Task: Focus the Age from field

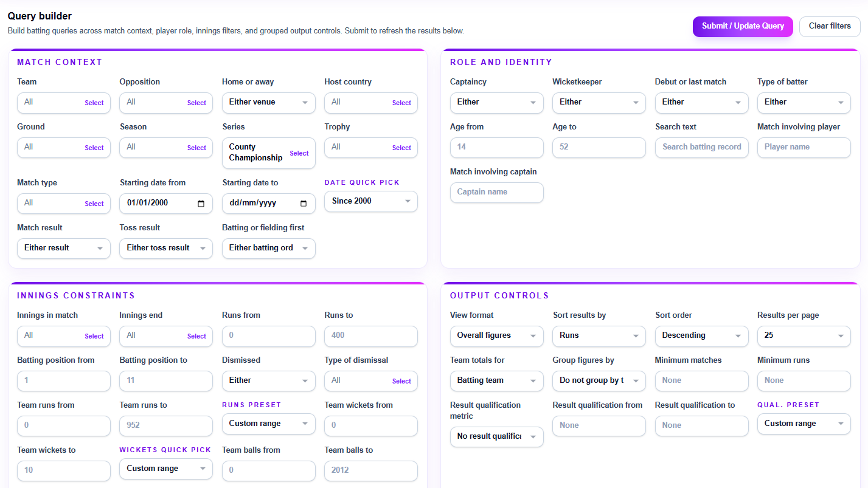Action: point(497,148)
